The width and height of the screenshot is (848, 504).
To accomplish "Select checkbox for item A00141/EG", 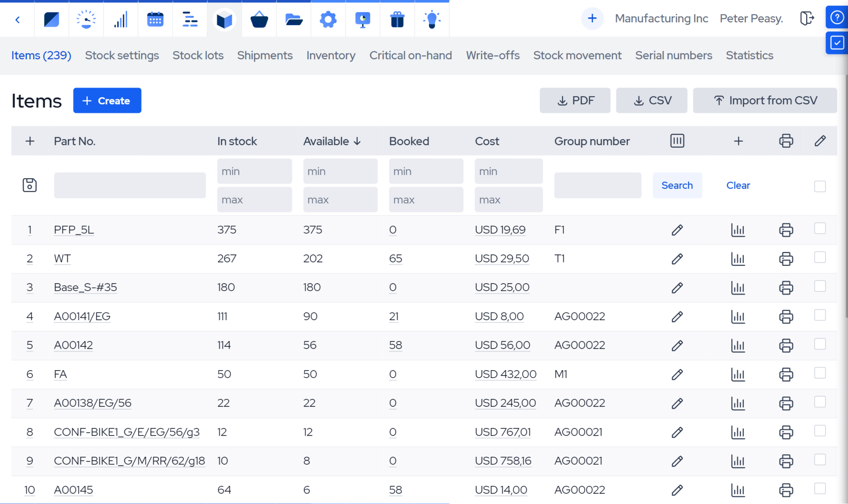I will (x=820, y=315).
